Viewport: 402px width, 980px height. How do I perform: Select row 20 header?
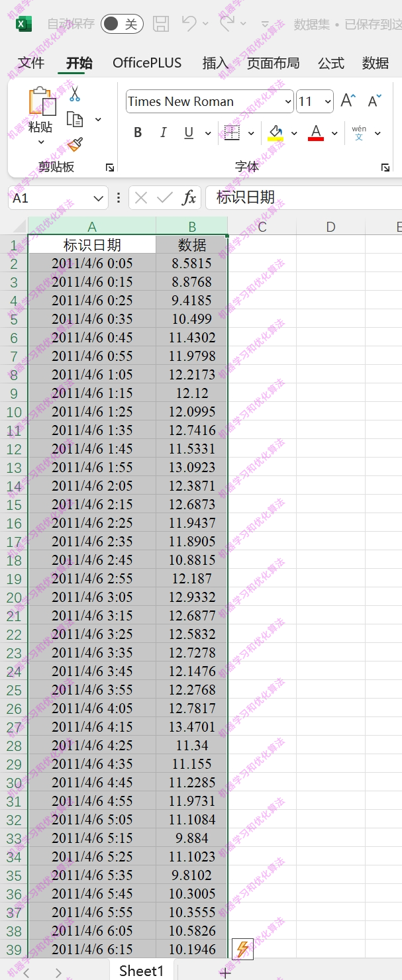tap(14, 597)
